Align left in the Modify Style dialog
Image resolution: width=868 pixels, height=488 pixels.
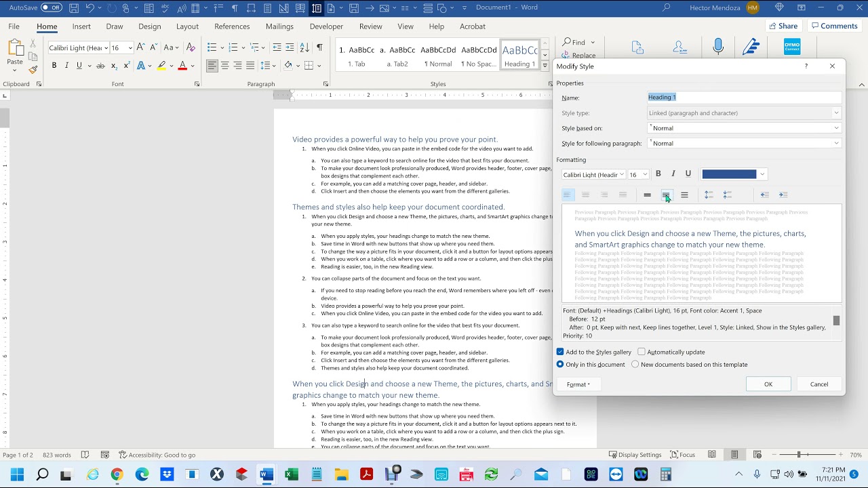pyautogui.click(x=567, y=195)
